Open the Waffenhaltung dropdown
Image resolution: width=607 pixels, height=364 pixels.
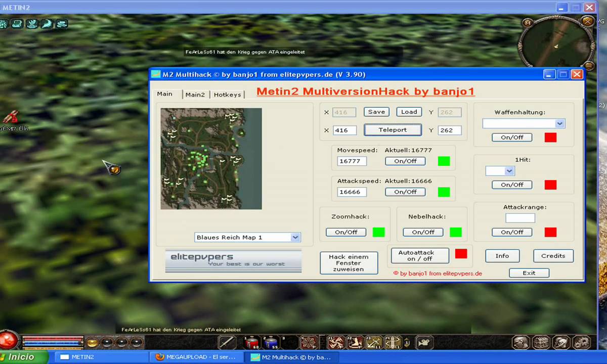coord(559,123)
